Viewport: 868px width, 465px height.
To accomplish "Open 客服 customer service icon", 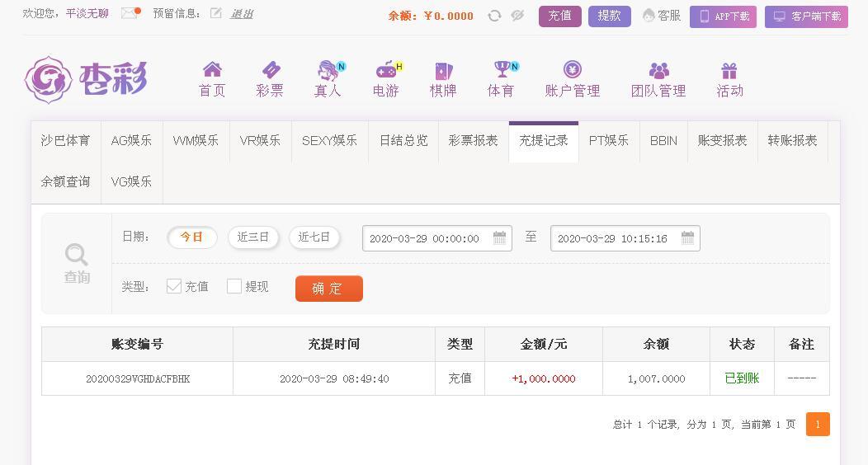I will coord(649,16).
